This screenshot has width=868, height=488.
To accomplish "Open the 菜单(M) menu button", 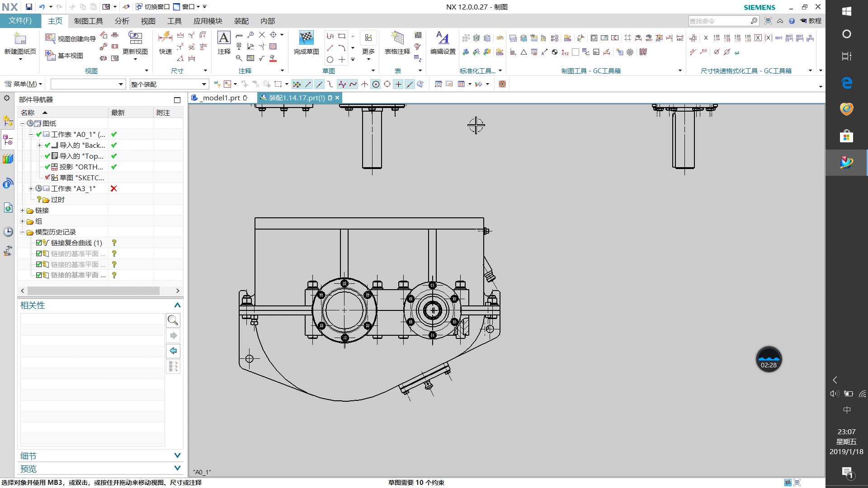I will coord(24,84).
